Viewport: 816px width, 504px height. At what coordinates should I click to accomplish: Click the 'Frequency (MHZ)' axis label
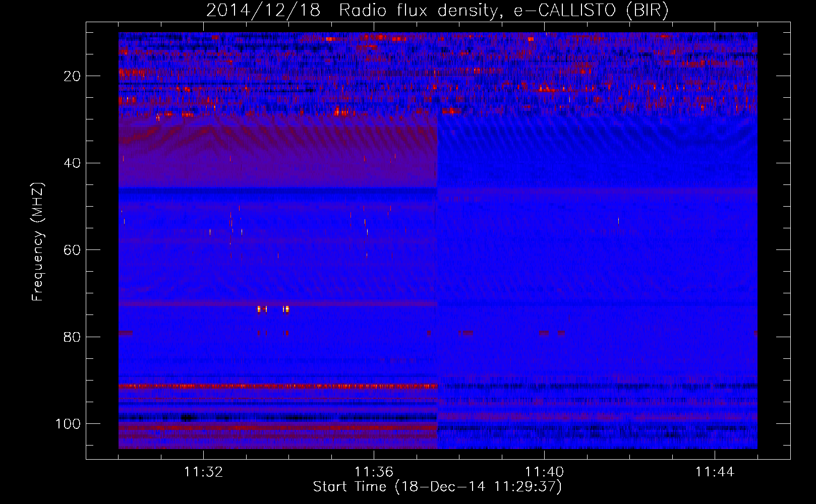click(38, 242)
